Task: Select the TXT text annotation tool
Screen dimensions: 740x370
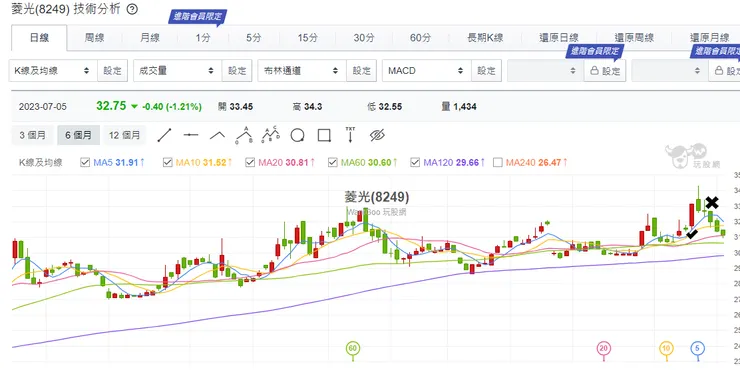Action: [x=350, y=135]
